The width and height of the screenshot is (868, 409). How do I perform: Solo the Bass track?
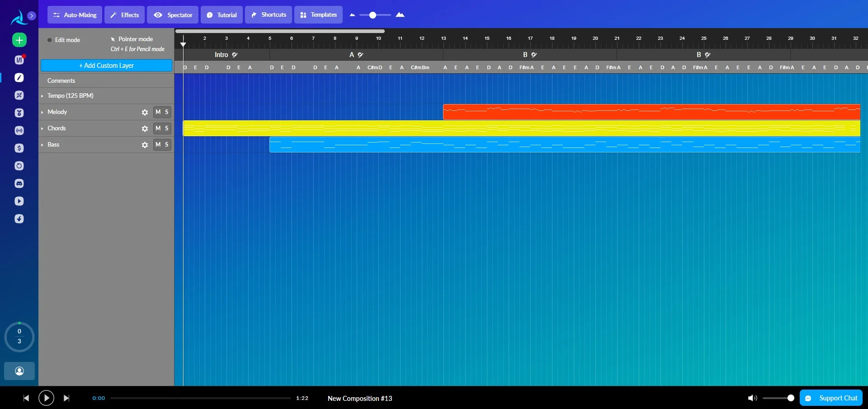pyautogui.click(x=167, y=144)
